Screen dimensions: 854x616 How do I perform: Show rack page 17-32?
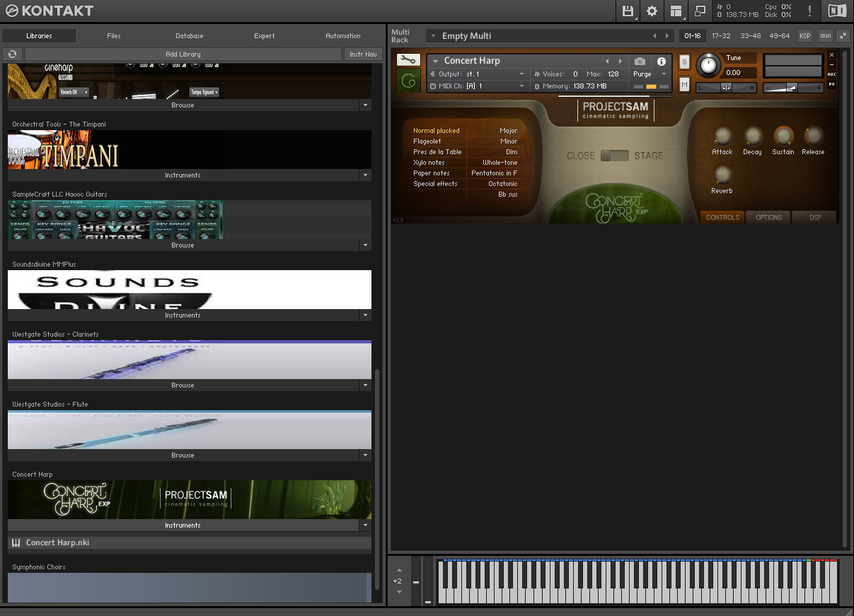tap(721, 35)
